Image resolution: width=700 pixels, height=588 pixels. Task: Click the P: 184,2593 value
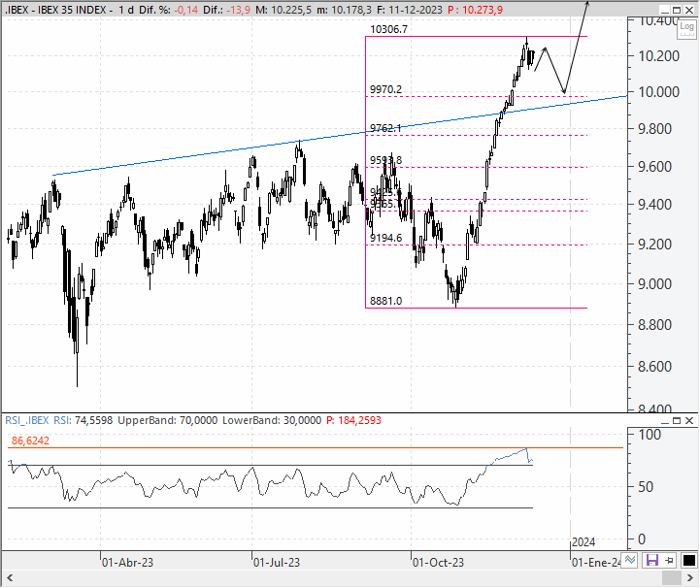tap(353, 420)
